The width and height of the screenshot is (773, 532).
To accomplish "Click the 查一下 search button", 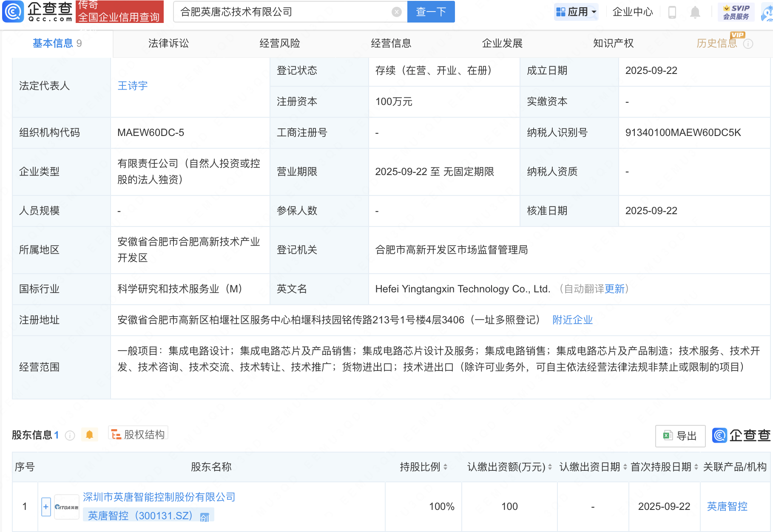I will coord(431,12).
